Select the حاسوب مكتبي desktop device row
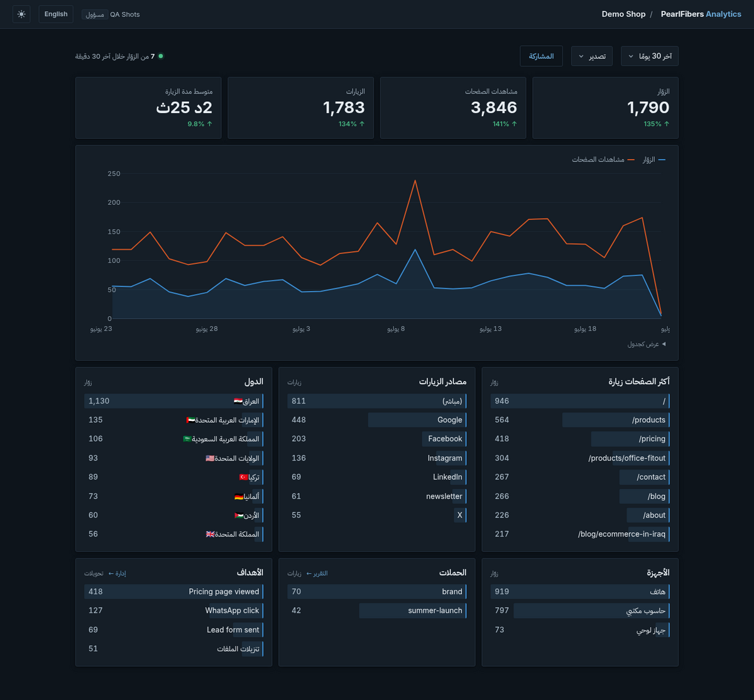The image size is (754, 700). [x=581, y=610]
